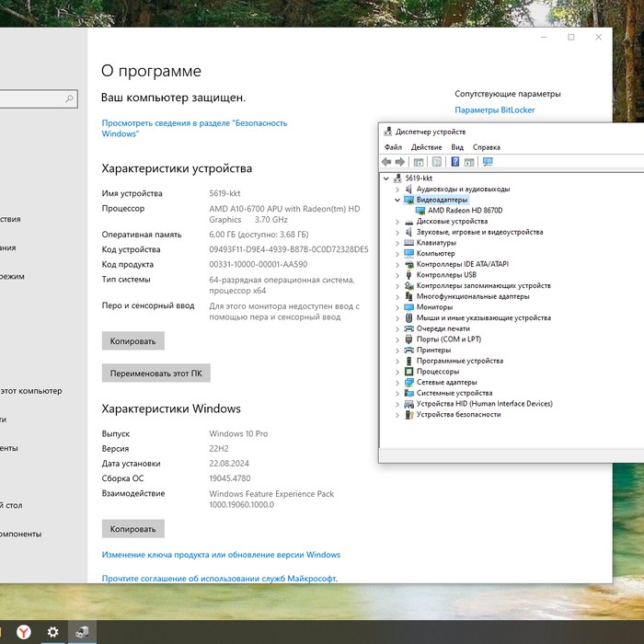This screenshot has width=644, height=644.
Task: Expand Многофункциональные адаптеры
Action: pos(397,296)
